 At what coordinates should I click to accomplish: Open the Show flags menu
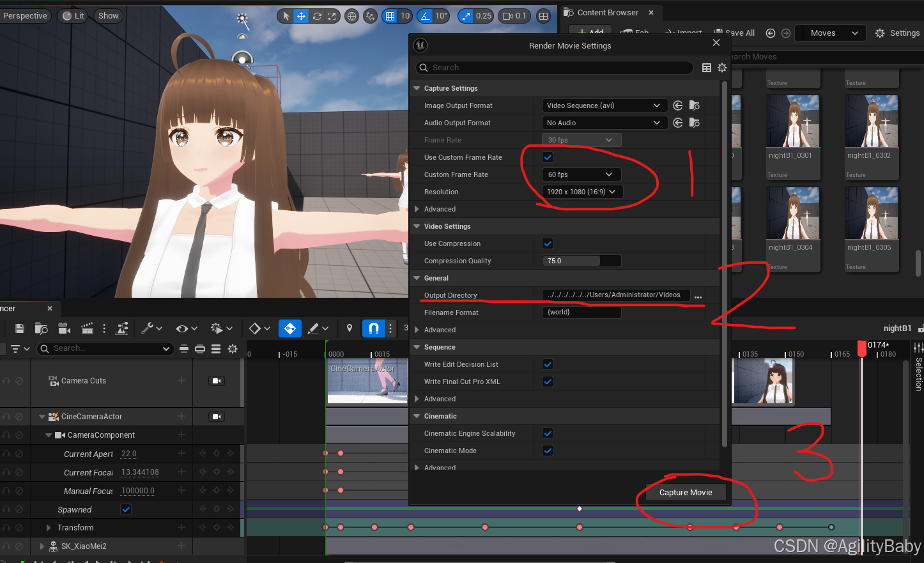(x=109, y=16)
